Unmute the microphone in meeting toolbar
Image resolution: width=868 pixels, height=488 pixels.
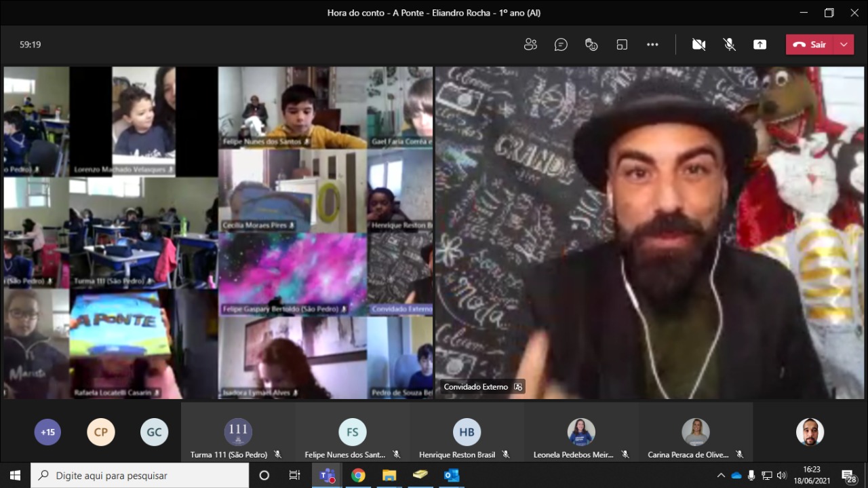pyautogui.click(x=729, y=44)
